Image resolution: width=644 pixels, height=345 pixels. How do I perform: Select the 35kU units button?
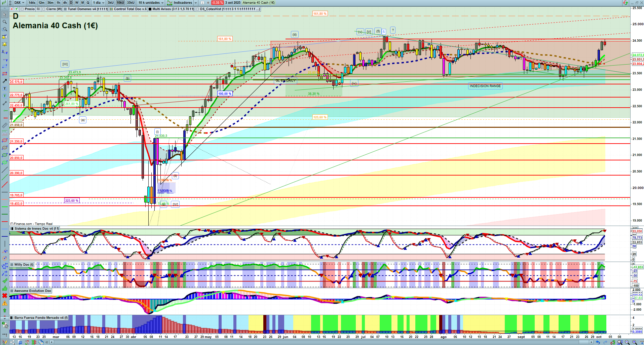point(131,3)
